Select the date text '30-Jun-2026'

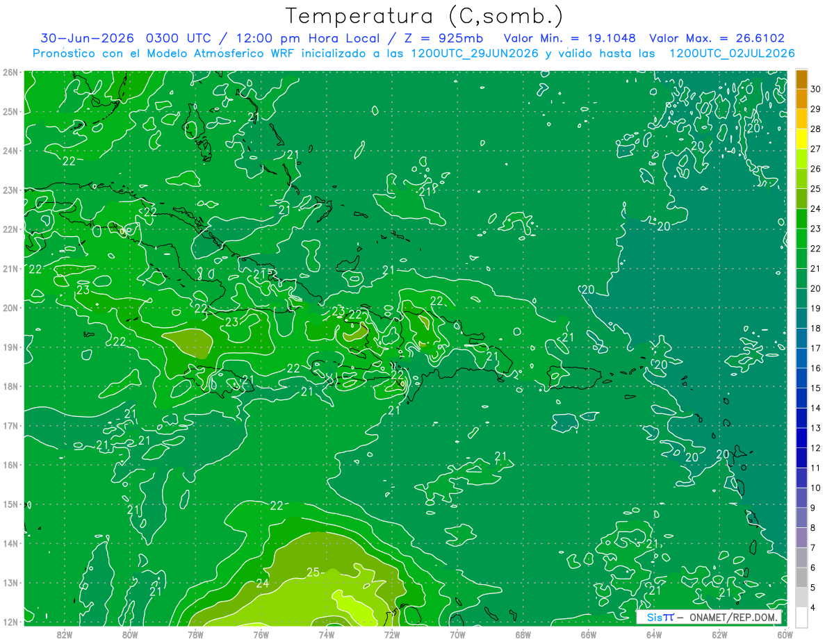(88, 38)
